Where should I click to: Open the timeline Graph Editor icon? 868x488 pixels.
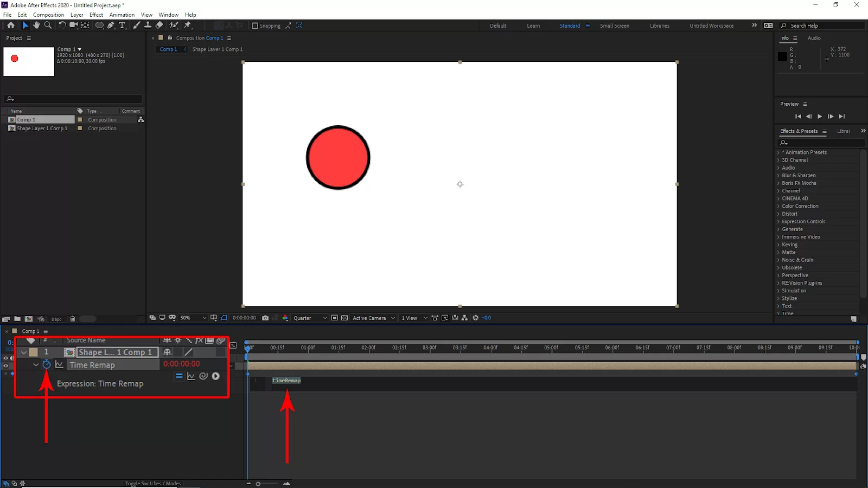[x=233, y=345]
